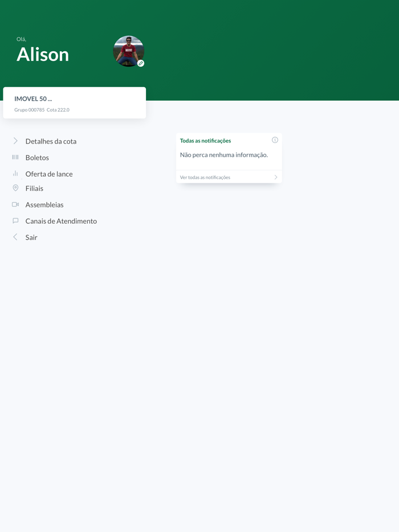Viewport: 399px width, 532px height.
Task: Open the Filiais menu item
Action: coord(34,189)
